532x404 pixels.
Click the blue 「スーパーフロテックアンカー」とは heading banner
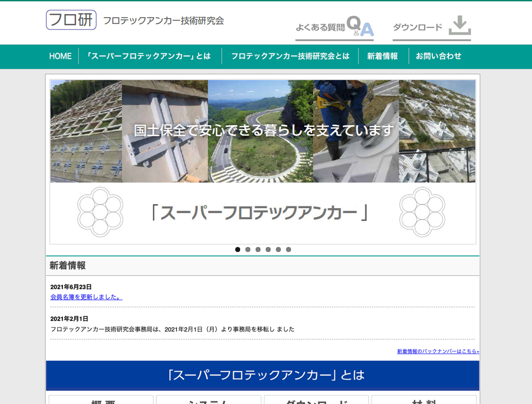pyautogui.click(x=263, y=375)
